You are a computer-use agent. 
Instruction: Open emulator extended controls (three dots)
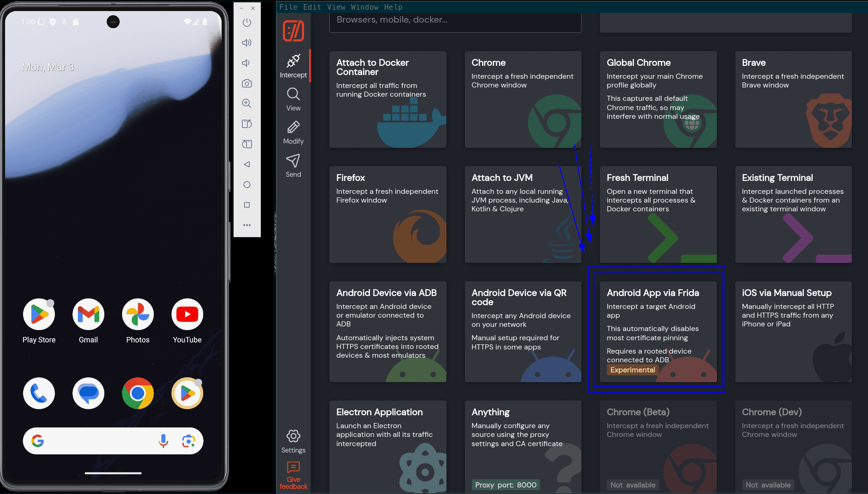click(247, 225)
